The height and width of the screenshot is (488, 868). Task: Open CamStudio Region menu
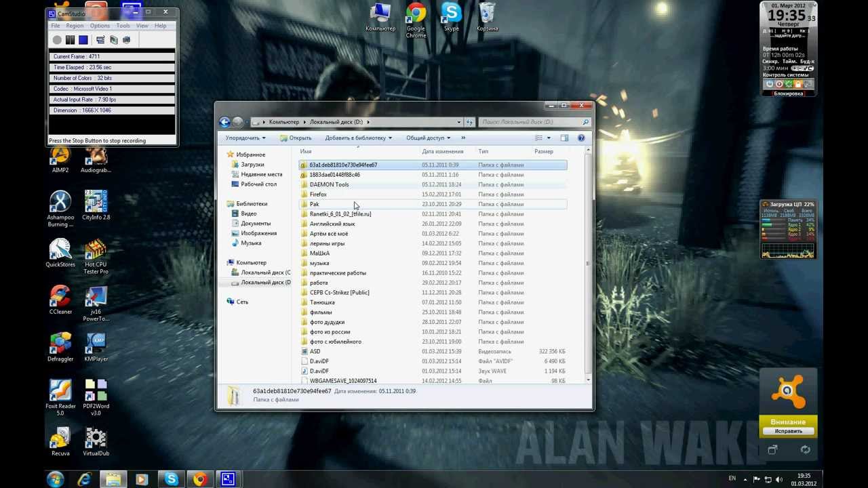coord(75,26)
